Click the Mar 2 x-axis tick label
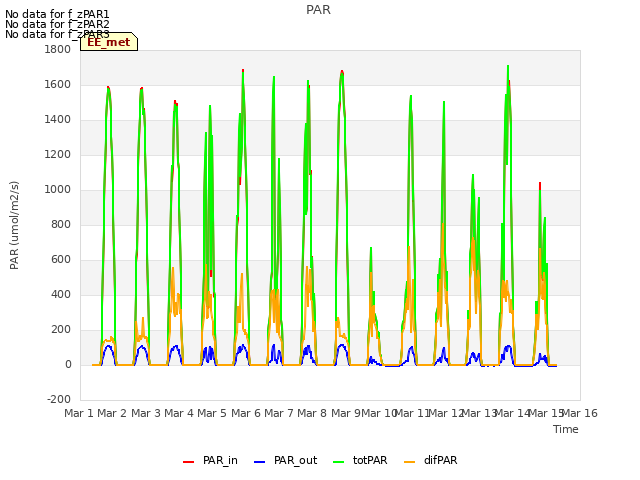The image size is (640, 480). [x=112, y=413]
